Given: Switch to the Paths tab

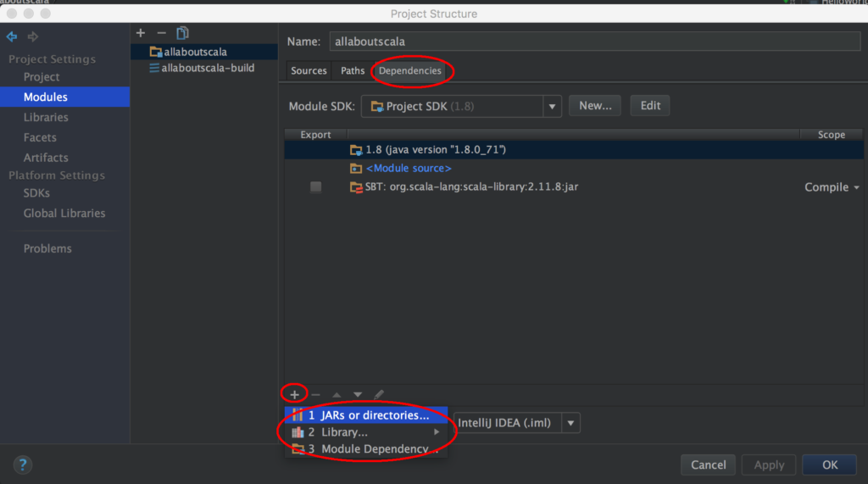Looking at the screenshot, I should click(353, 71).
